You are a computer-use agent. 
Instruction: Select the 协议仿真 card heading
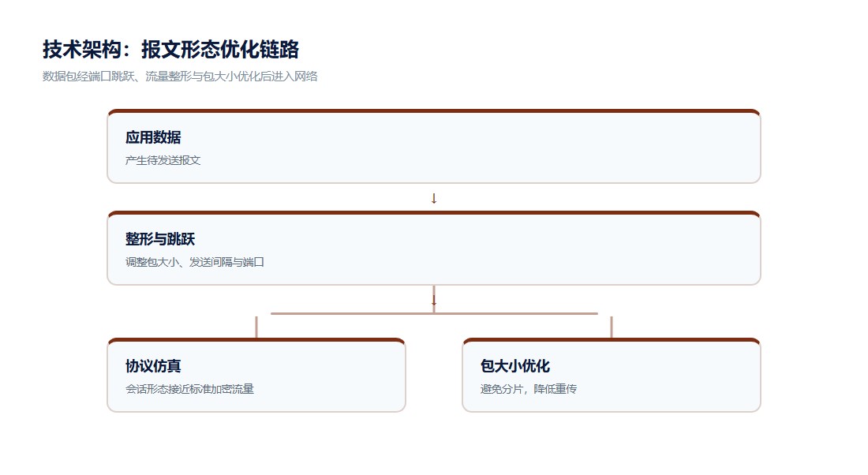(x=153, y=366)
